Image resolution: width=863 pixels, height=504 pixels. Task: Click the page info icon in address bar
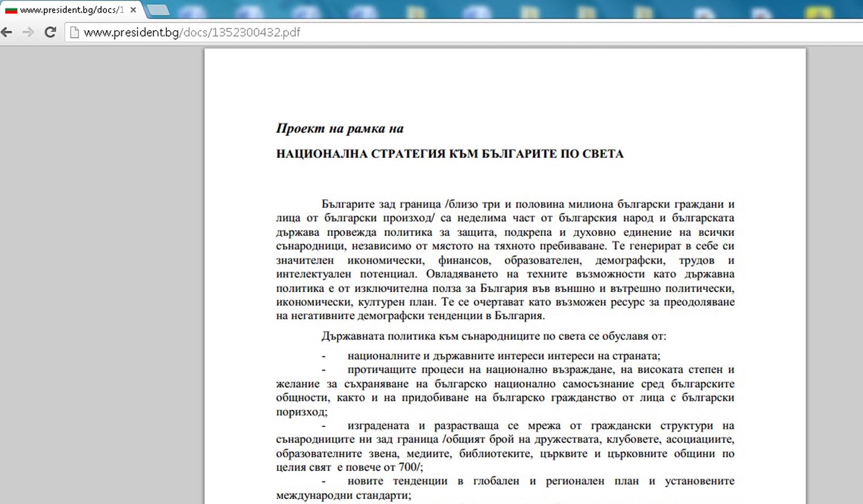pyautogui.click(x=74, y=33)
